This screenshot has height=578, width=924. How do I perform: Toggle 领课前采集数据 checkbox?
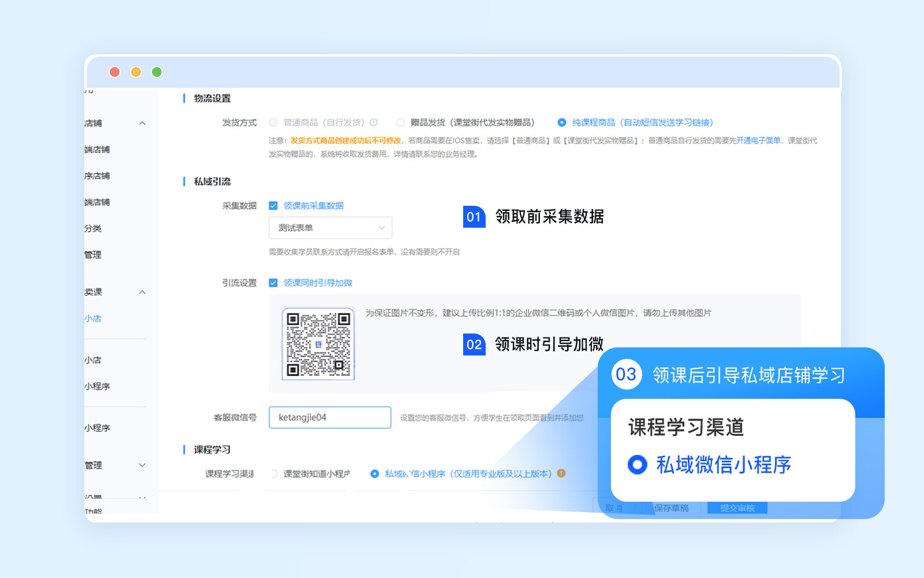pos(273,206)
